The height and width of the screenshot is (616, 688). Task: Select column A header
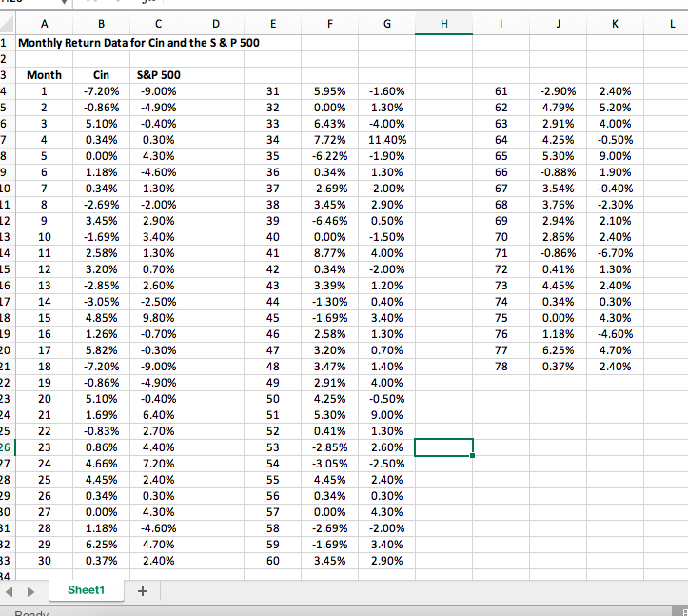[45, 24]
